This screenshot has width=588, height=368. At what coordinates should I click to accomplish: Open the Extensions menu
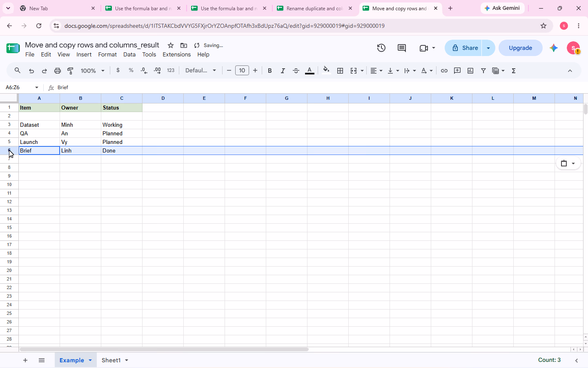[177, 54]
